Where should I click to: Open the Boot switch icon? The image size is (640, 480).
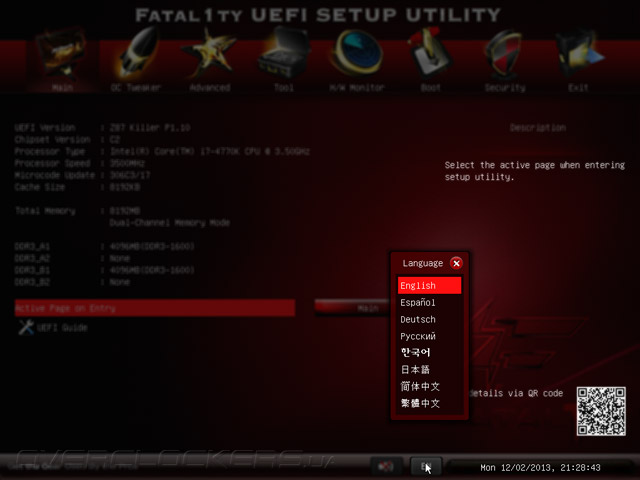tap(430, 53)
